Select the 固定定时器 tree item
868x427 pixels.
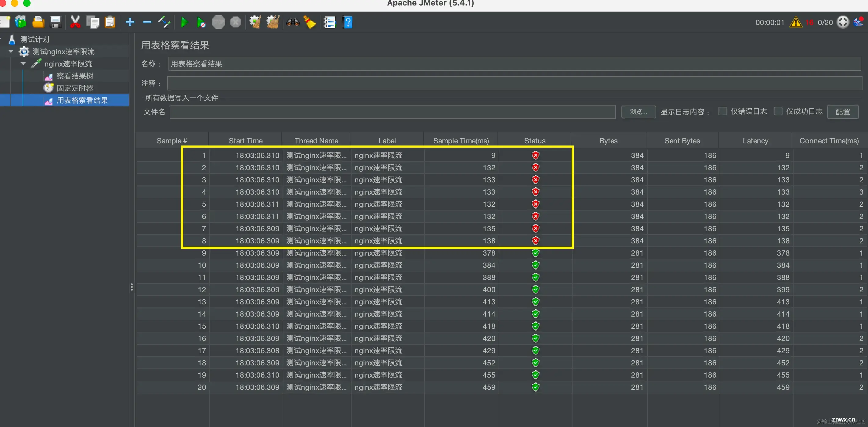pos(75,88)
